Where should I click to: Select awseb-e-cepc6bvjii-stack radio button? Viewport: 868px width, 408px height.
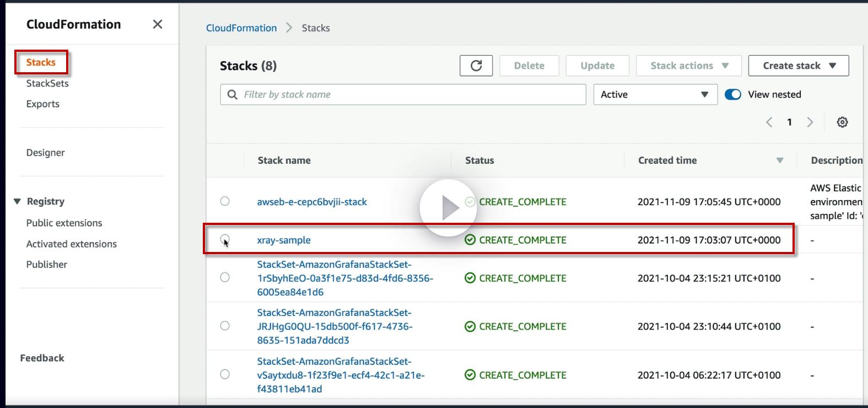pyautogui.click(x=225, y=201)
